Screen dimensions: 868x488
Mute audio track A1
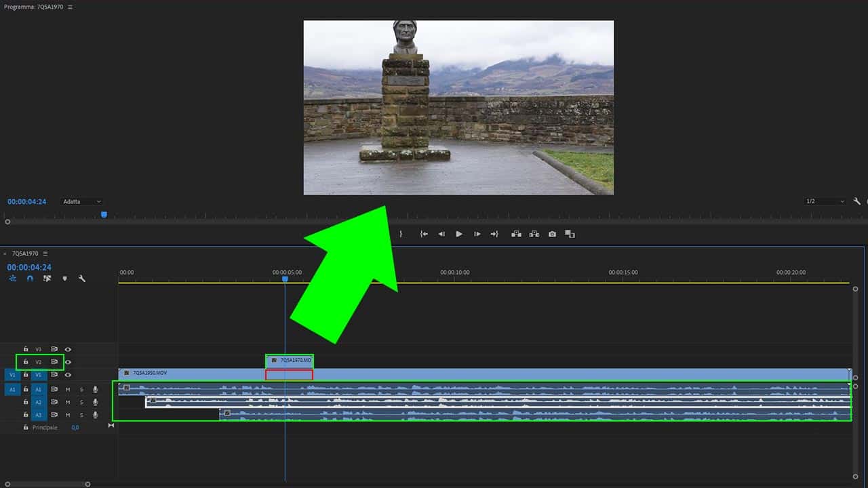[68, 390]
